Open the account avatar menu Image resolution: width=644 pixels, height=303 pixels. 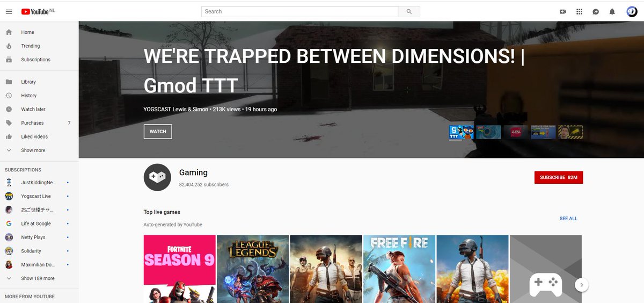[632, 11]
